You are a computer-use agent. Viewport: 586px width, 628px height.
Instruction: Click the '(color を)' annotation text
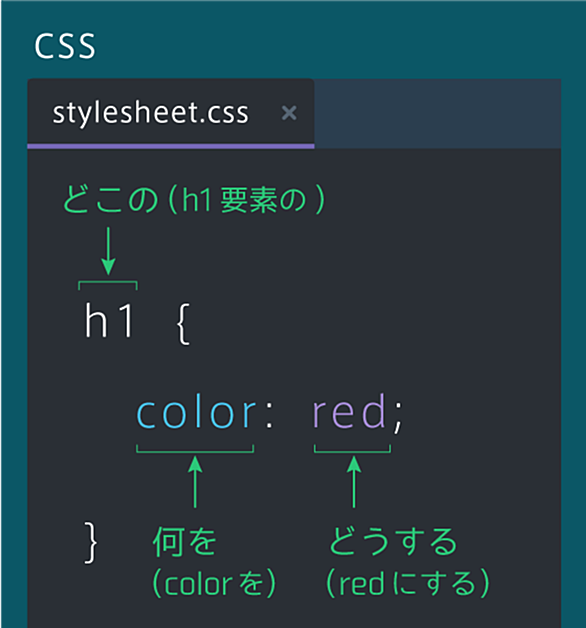pos(214,583)
